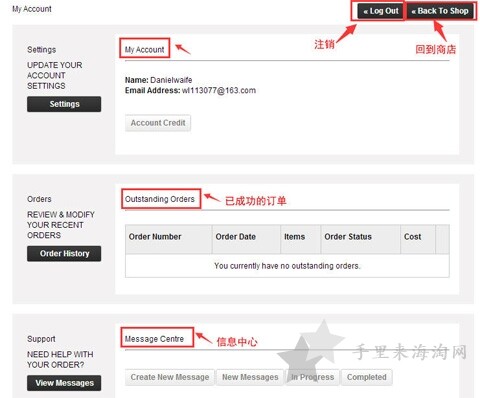This screenshot has height=398, width=480.
Task: View Order History
Action: (x=64, y=254)
